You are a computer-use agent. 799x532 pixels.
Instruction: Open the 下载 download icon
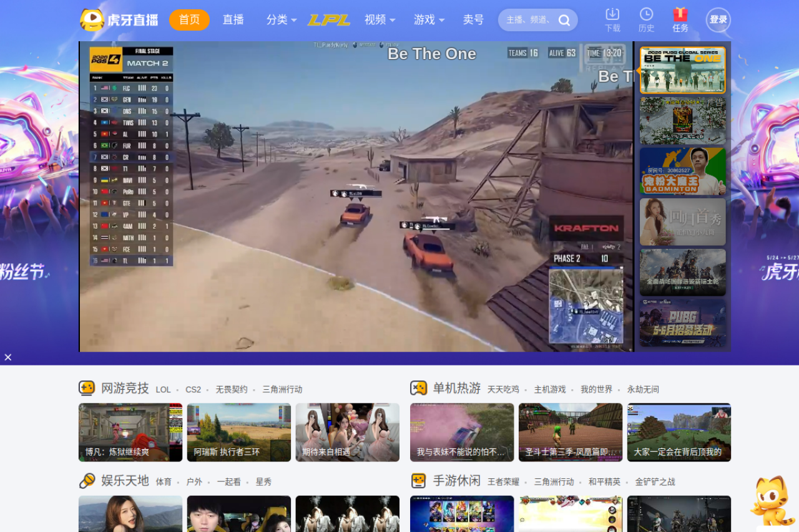612,14
